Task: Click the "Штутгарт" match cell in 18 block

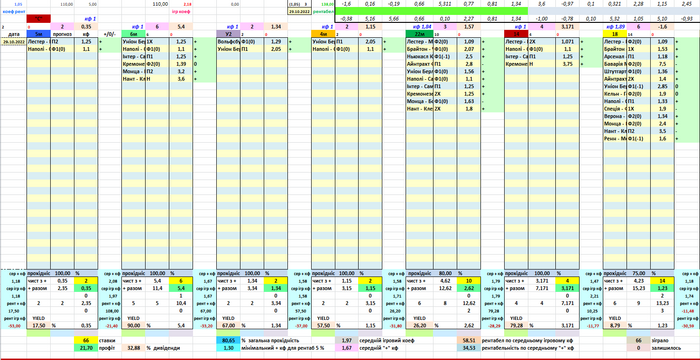Action: click(615, 71)
